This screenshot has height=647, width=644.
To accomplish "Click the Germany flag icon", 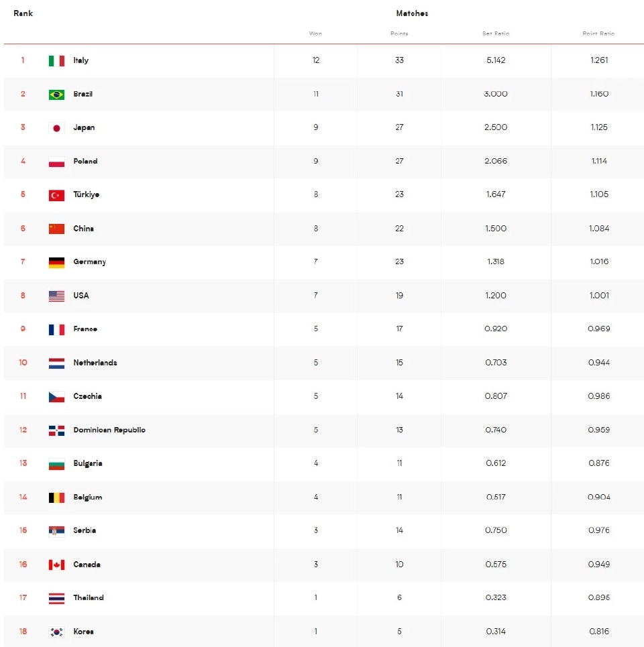I will click(56, 262).
